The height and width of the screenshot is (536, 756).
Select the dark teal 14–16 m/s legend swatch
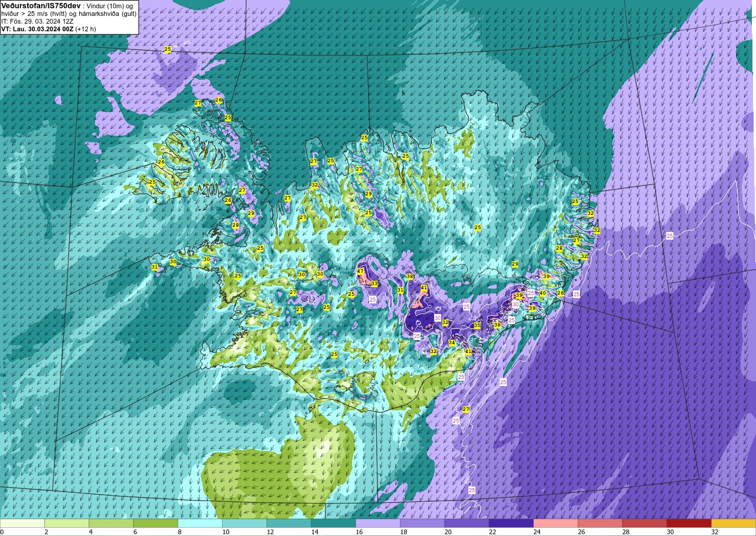click(334, 523)
